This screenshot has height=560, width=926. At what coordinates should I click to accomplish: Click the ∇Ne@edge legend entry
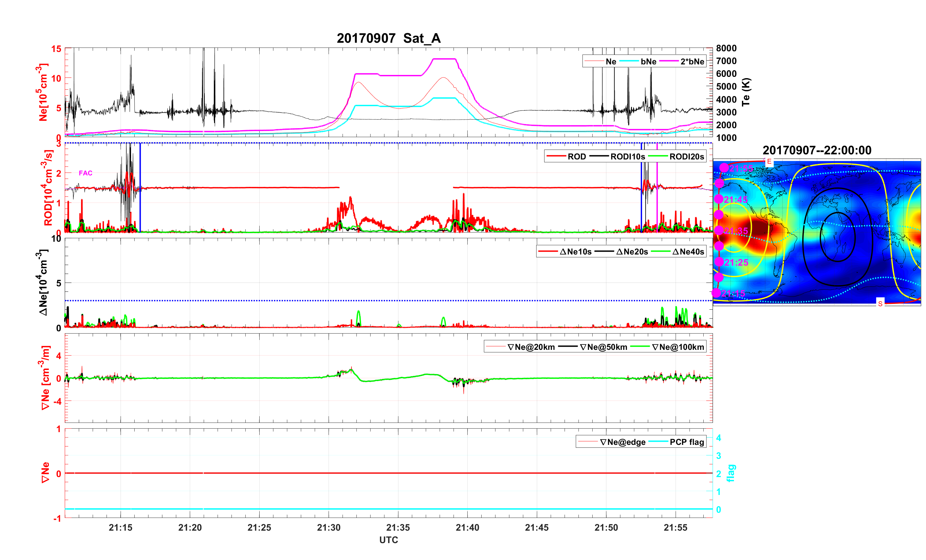pos(622,442)
